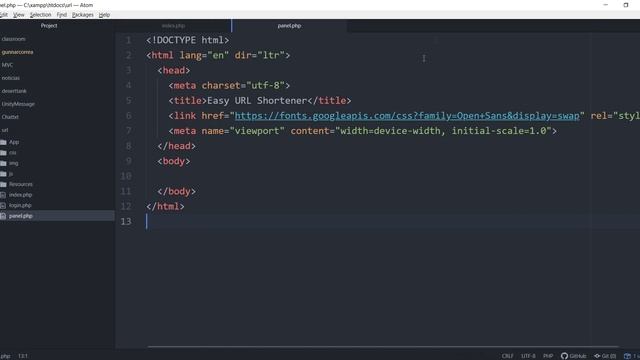Image resolution: width=640 pixels, height=360 pixels.
Task: Change grammar via PHP in status bar
Action: (x=548, y=356)
